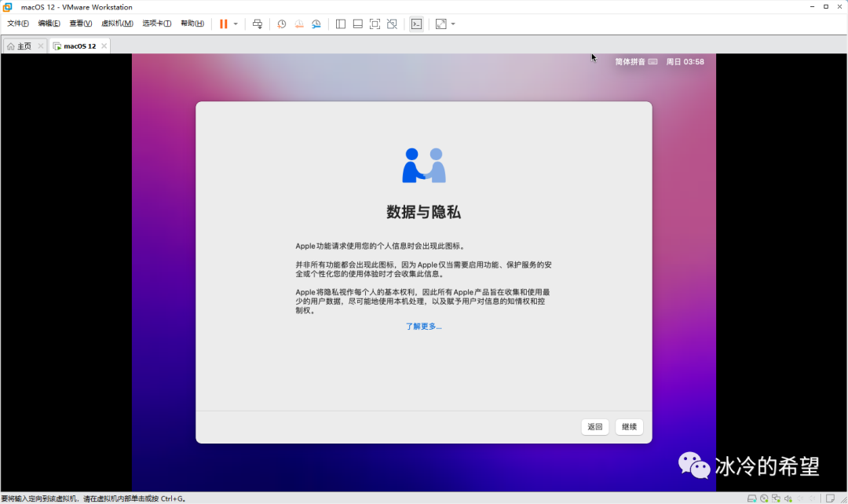The image size is (848, 504).
Task: Pause the virtual machine with the orange pause icon
Action: [x=223, y=24]
